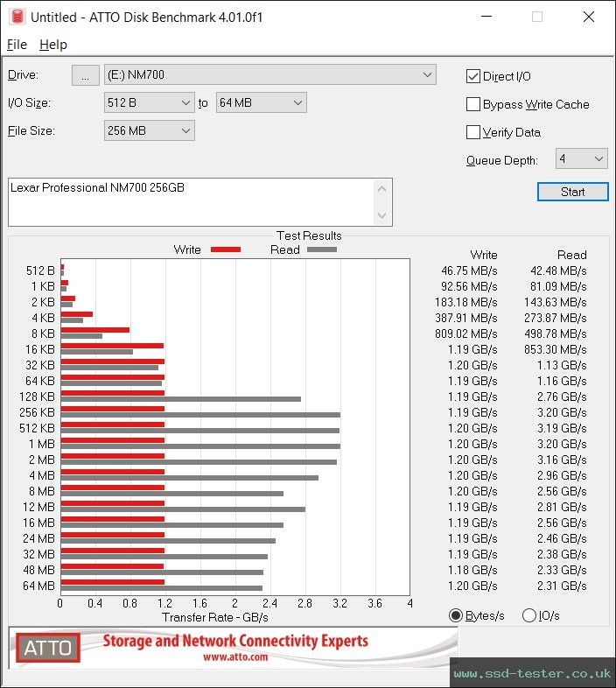Click the browse drive button with ellipsis
Image resolution: width=616 pixels, height=688 pixels.
(x=85, y=75)
